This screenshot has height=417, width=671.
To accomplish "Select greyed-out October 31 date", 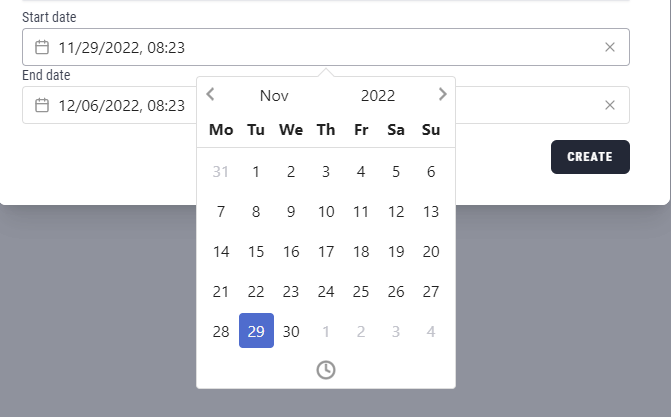I will pyautogui.click(x=221, y=171).
